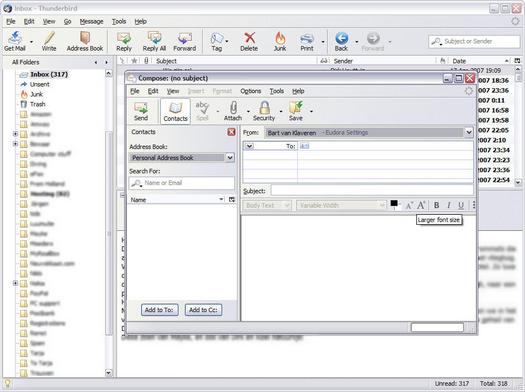Viewport: 525px width, 392px height.
Task: Click the column picker icon in Contacts list
Action: [232, 200]
